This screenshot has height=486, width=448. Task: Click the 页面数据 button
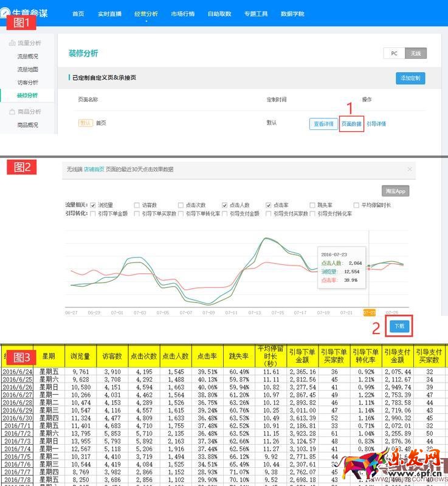pos(351,123)
